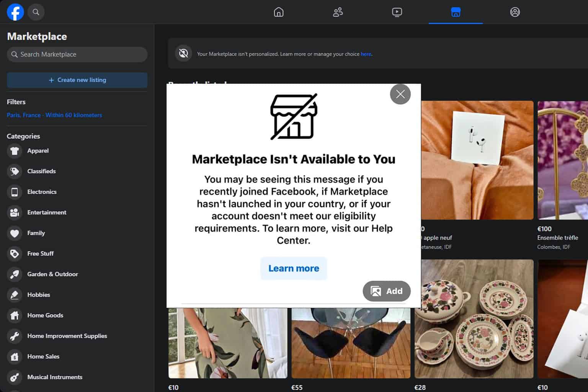Close the Marketplace unavailable dialog
The height and width of the screenshot is (392, 588).
[400, 94]
